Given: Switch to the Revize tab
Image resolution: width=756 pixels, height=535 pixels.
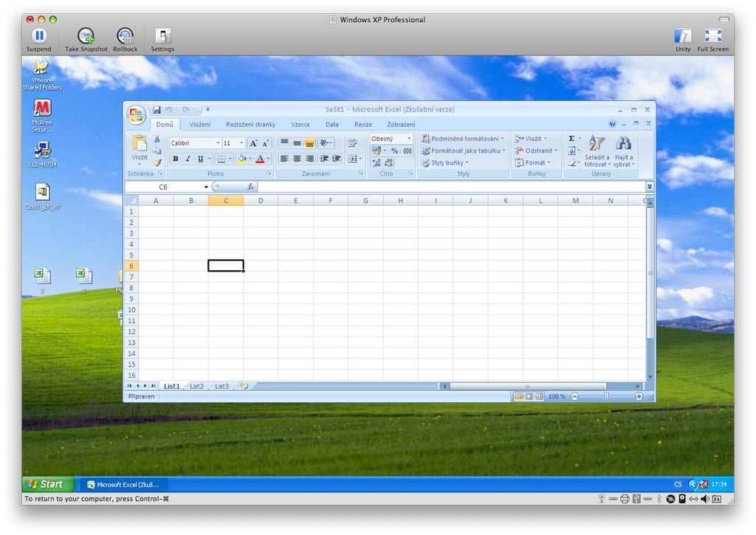Looking at the screenshot, I should pos(363,125).
